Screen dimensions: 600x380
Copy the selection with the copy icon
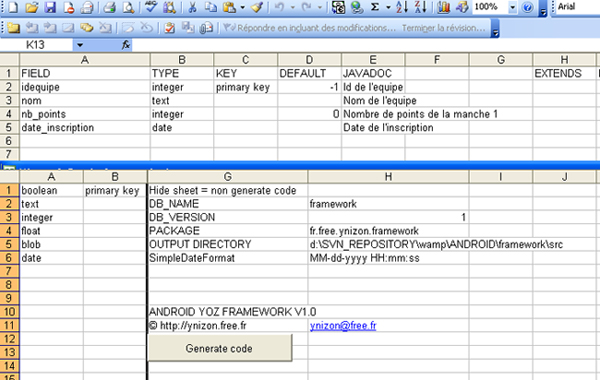[x=210, y=7]
